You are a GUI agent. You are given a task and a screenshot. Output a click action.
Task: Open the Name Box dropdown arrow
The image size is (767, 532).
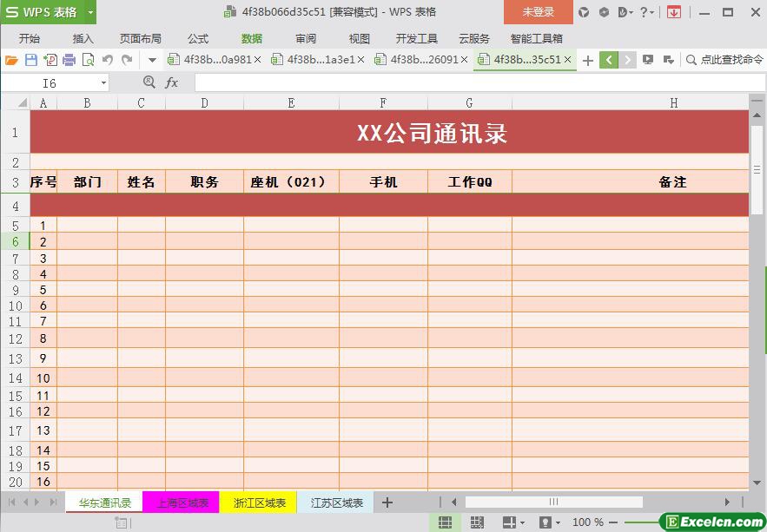point(104,82)
